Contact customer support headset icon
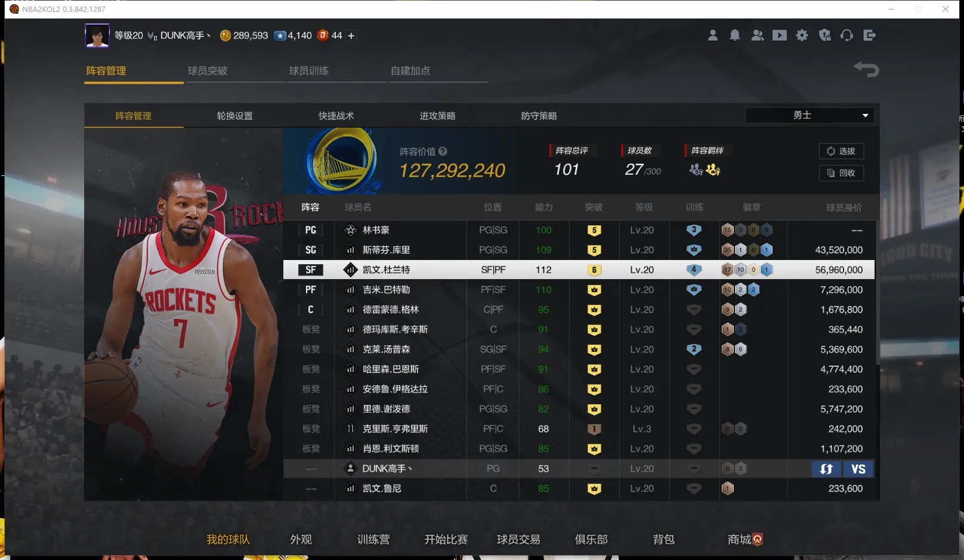 (x=846, y=36)
